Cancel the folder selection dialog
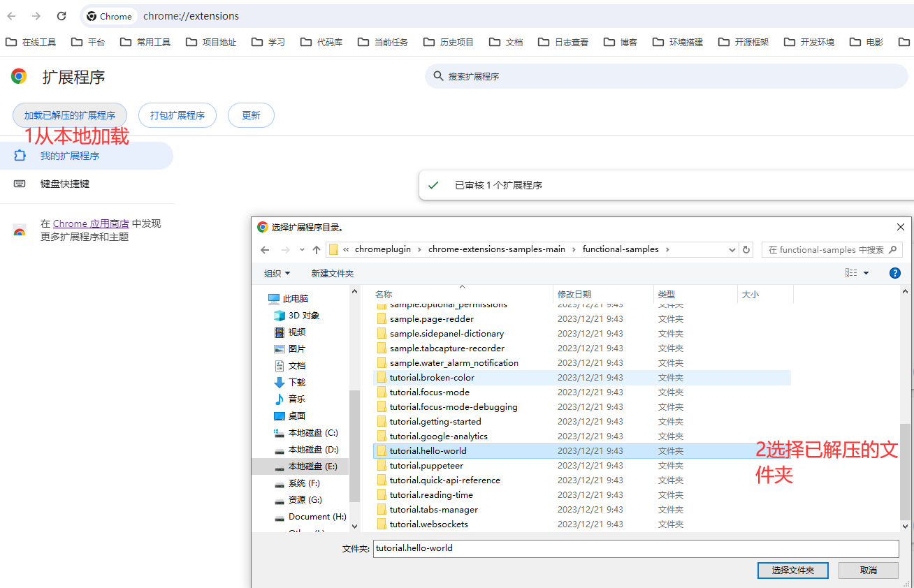The height and width of the screenshot is (588, 914). point(869,571)
